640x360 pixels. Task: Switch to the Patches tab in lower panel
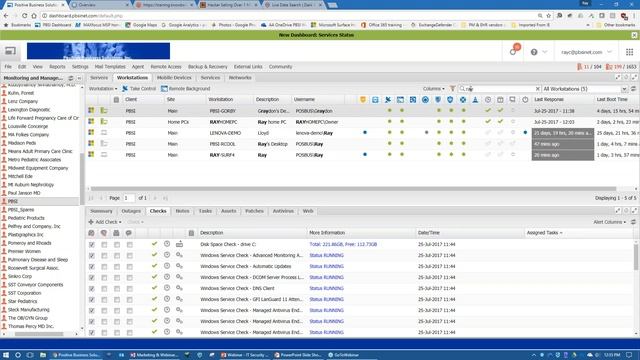pos(254,211)
